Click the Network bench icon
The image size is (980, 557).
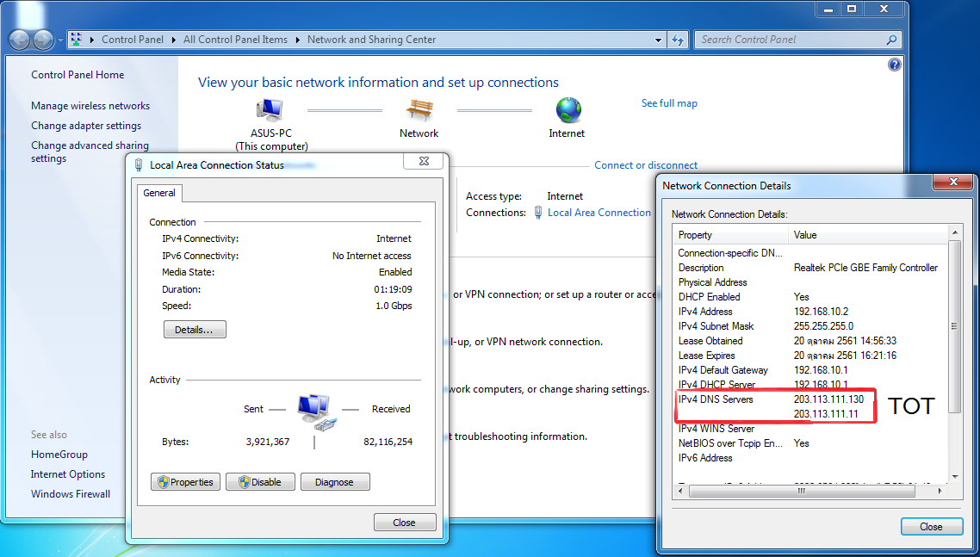point(419,111)
